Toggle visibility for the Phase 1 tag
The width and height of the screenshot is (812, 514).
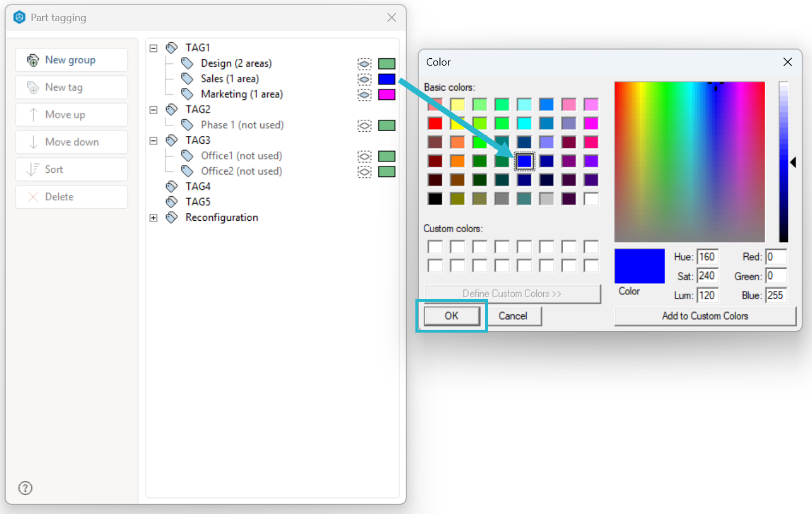point(365,126)
